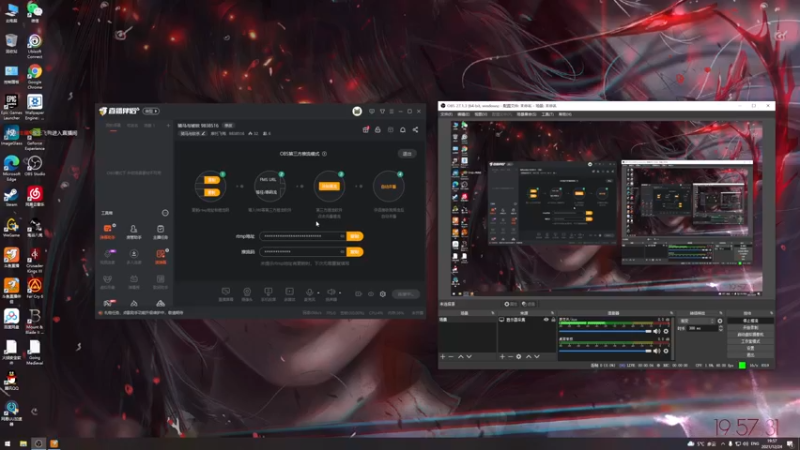Click the lock icon in streaming app header

coord(378,130)
